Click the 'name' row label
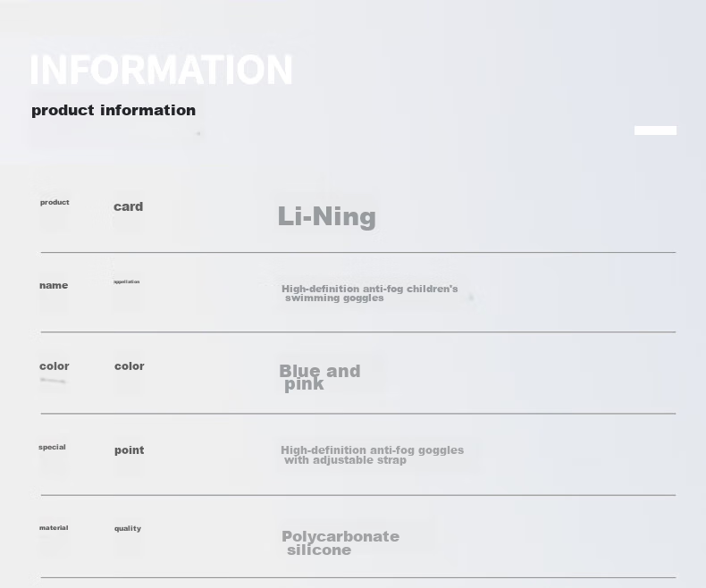 pos(54,285)
